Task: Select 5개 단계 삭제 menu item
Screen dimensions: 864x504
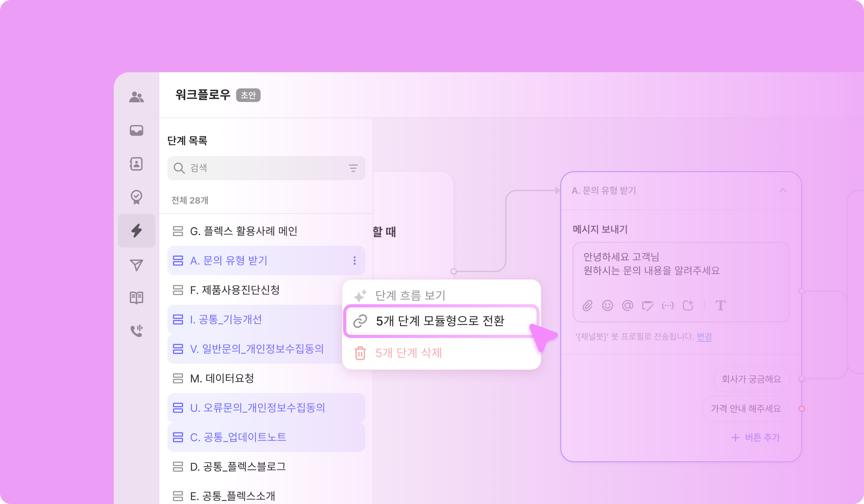Action: tap(408, 353)
